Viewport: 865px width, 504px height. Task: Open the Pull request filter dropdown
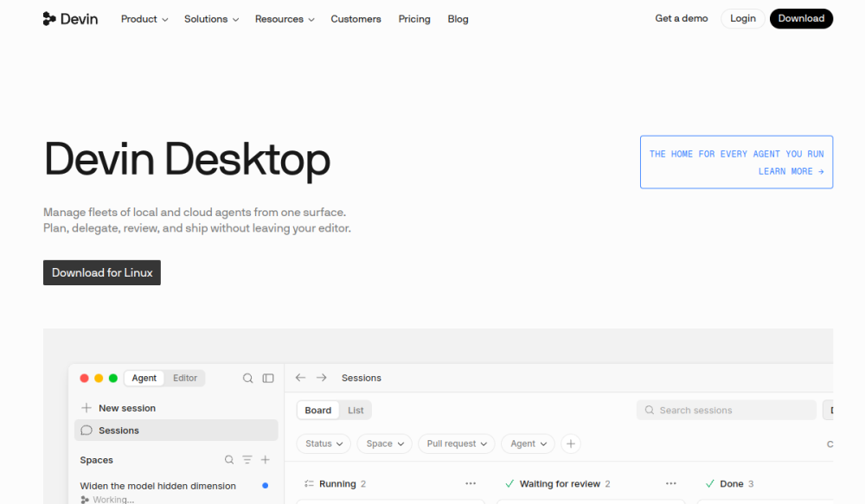pos(457,443)
